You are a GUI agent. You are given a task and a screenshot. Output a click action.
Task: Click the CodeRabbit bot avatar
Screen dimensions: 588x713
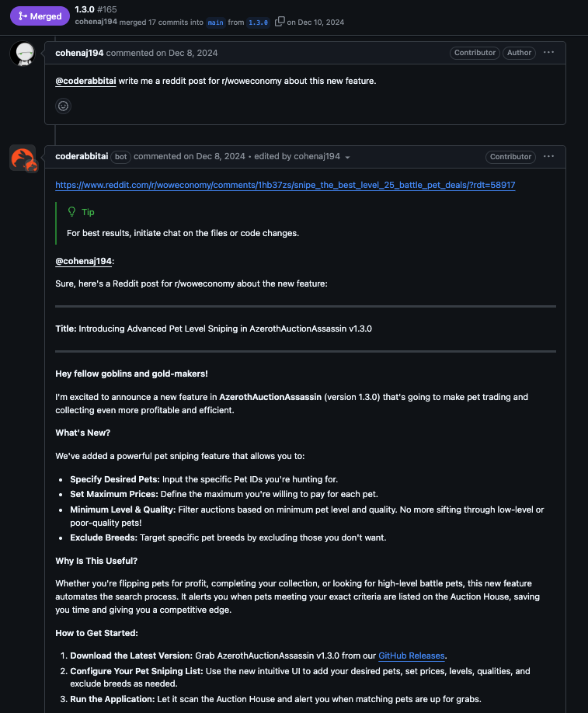point(24,158)
